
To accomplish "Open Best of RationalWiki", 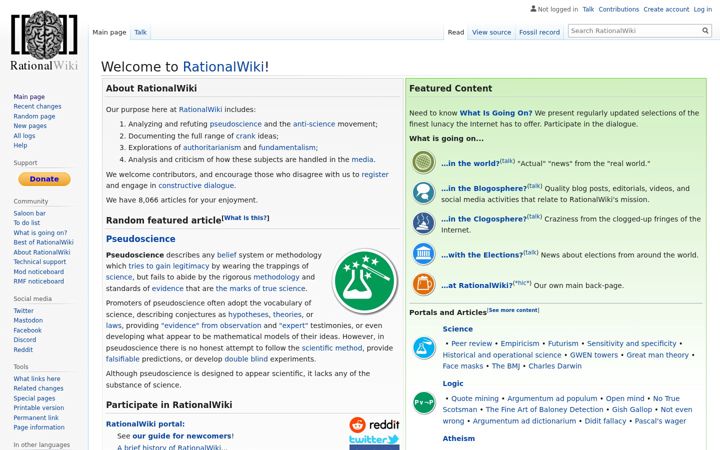I will [43, 242].
